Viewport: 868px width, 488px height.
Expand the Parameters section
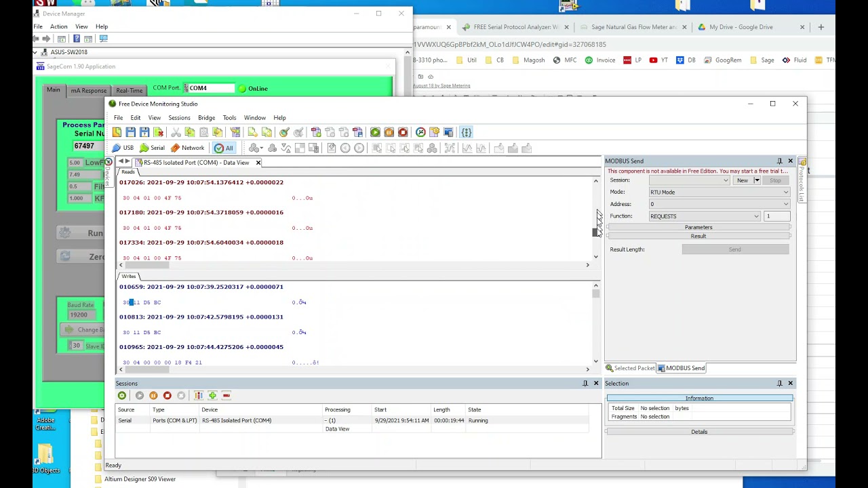click(x=698, y=228)
